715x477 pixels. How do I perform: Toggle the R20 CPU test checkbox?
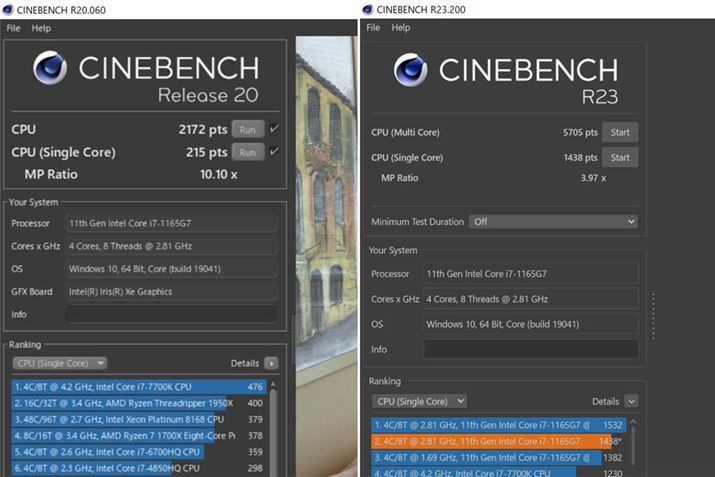[x=274, y=129]
